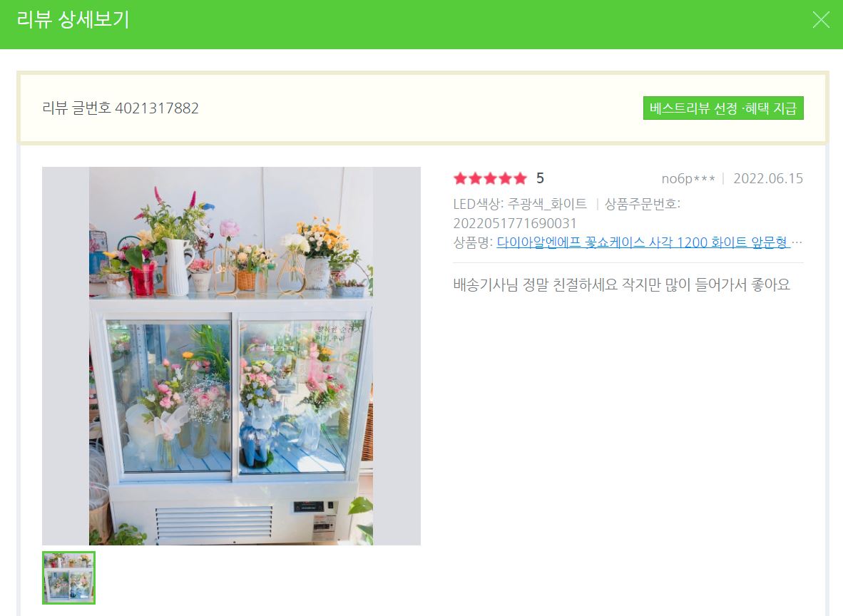Screen dimensions: 843x616
Task: Click the review date 2022.06.15
Action: point(768,178)
